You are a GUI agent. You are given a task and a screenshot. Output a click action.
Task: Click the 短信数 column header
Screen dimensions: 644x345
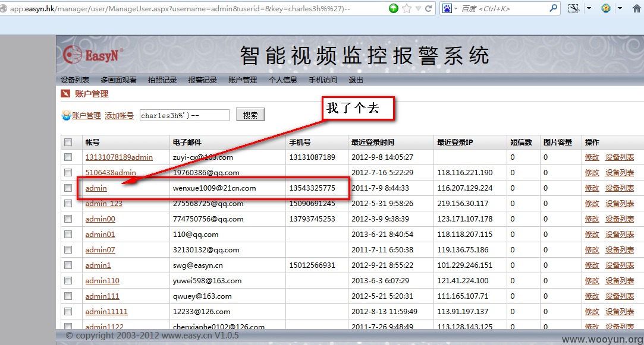[x=521, y=143]
